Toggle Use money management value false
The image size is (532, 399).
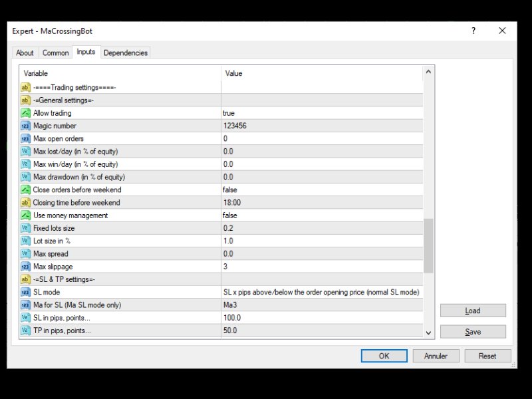click(322, 215)
